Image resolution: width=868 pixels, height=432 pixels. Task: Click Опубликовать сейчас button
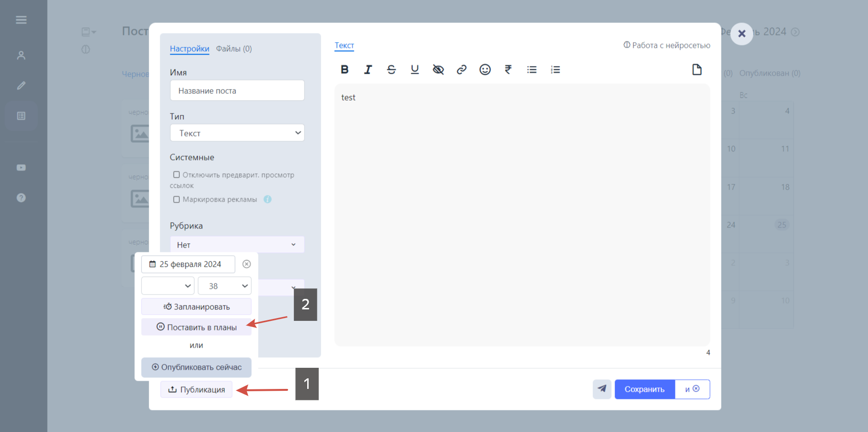[197, 367]
